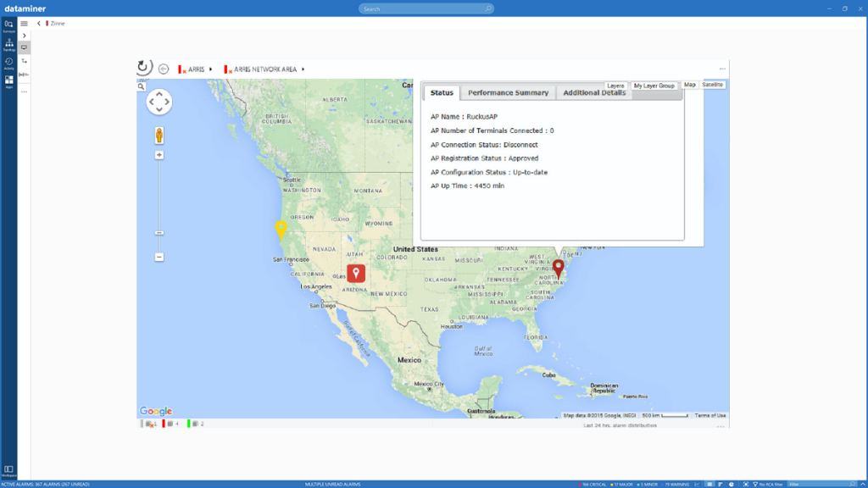Open the Surveyor module in the sidebar
Image resolution: width=868 pixels, height=488 pixels.
pos(8,26)
